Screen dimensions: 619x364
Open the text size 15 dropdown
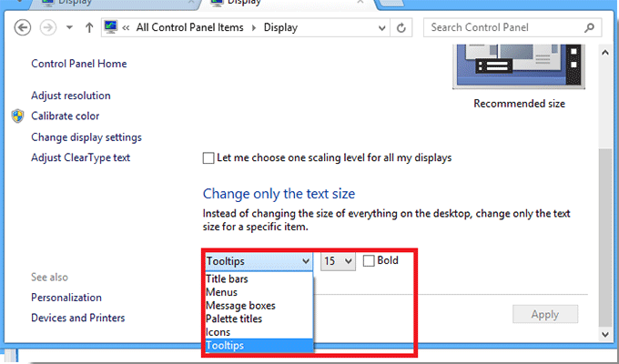(338, 261)
